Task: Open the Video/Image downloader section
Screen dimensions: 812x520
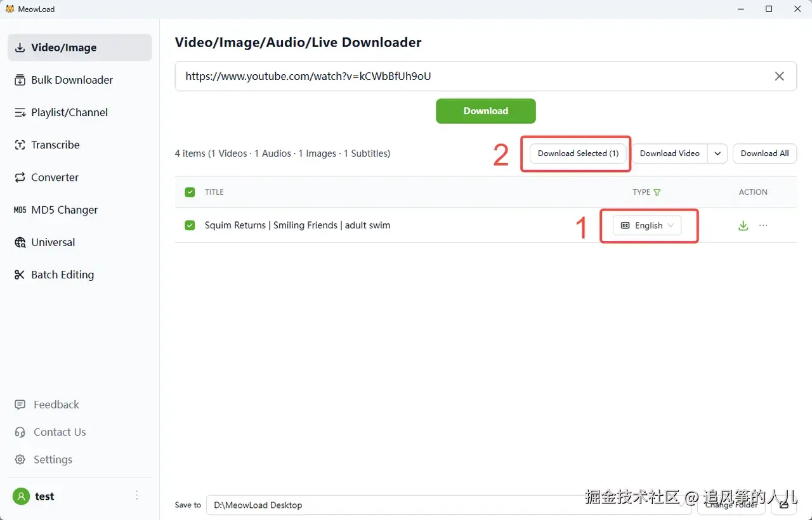Action: pyautogui.click(x=79, y=48)
